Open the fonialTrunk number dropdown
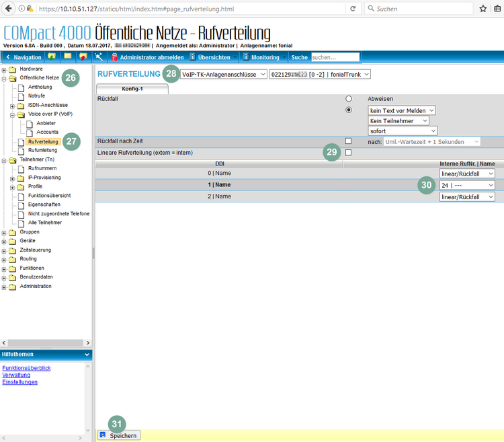The image size is (504, 442). [320, 74]
